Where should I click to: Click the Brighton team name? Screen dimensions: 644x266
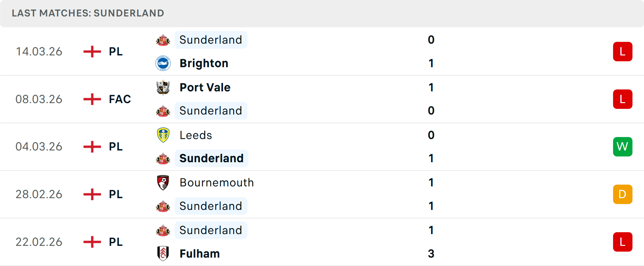[204, 63]
